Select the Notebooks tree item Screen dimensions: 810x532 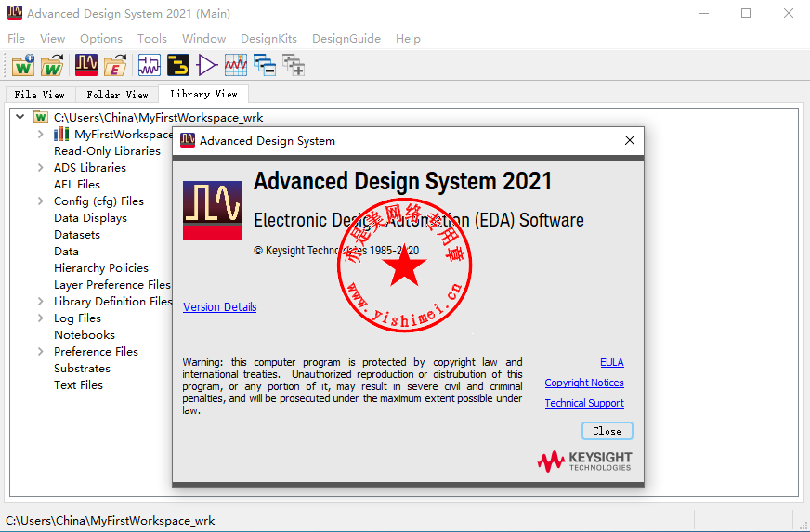click(x=85, y=334)
